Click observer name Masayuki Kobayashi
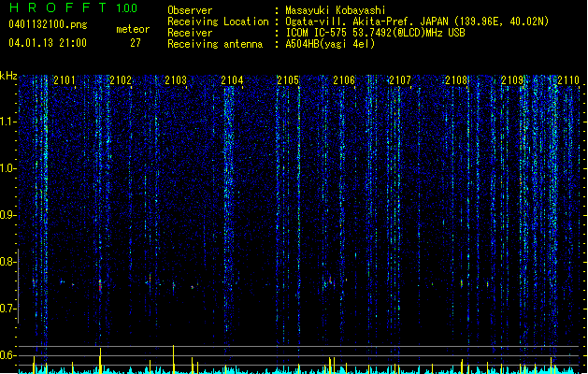This screenshot has height=374, width=588. coord(336,10)
